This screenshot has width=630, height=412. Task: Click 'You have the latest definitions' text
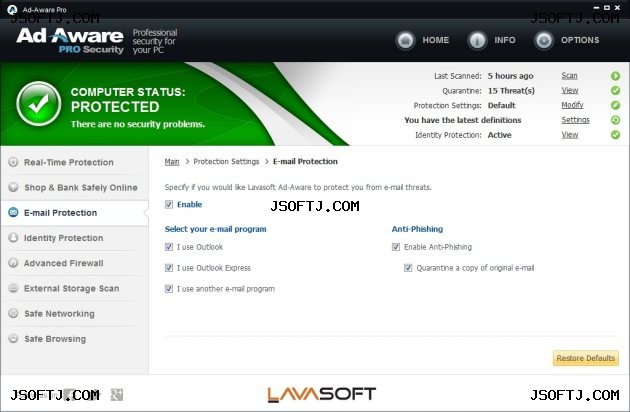[x=462, y=120]
